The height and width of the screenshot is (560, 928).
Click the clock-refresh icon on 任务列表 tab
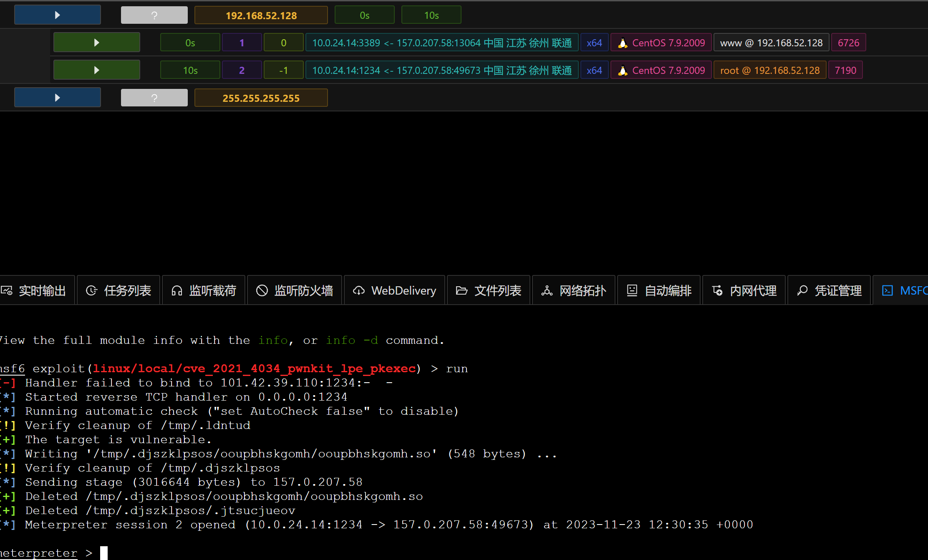point(91,290)
